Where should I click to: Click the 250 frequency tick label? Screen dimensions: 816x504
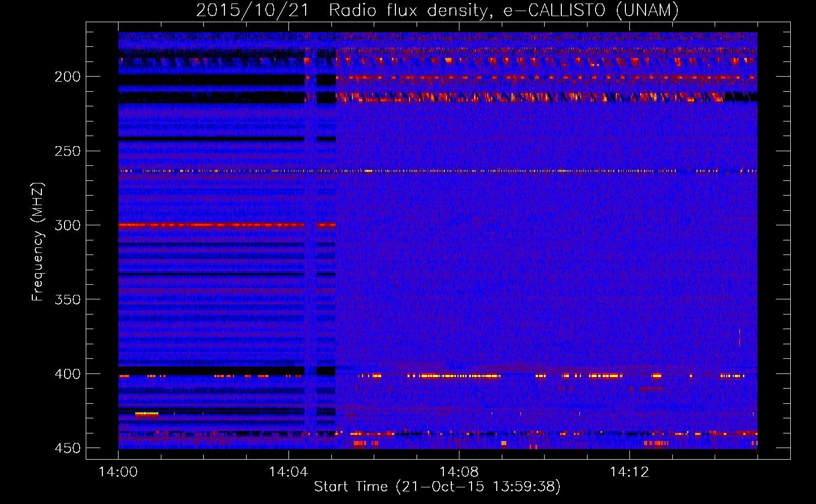pos(68,151)
